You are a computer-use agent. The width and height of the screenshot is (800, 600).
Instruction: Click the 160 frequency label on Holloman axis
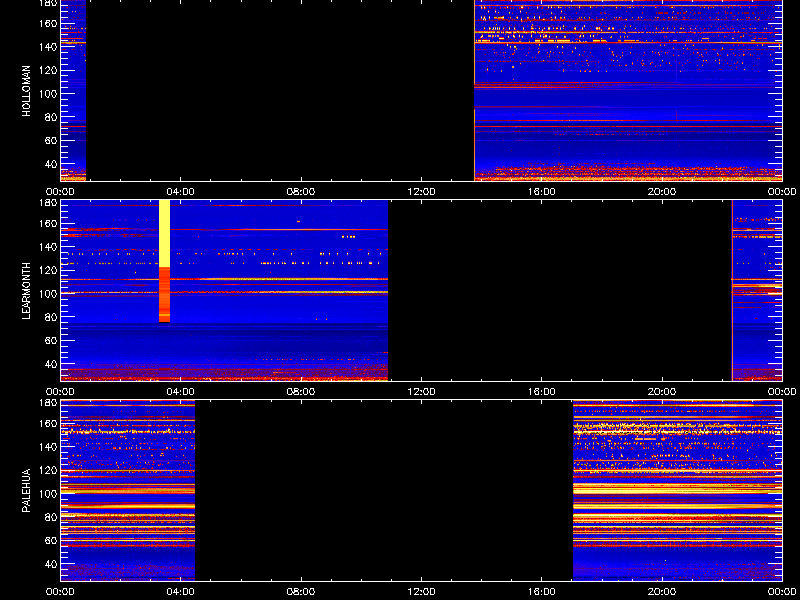(x=49, y=23)
